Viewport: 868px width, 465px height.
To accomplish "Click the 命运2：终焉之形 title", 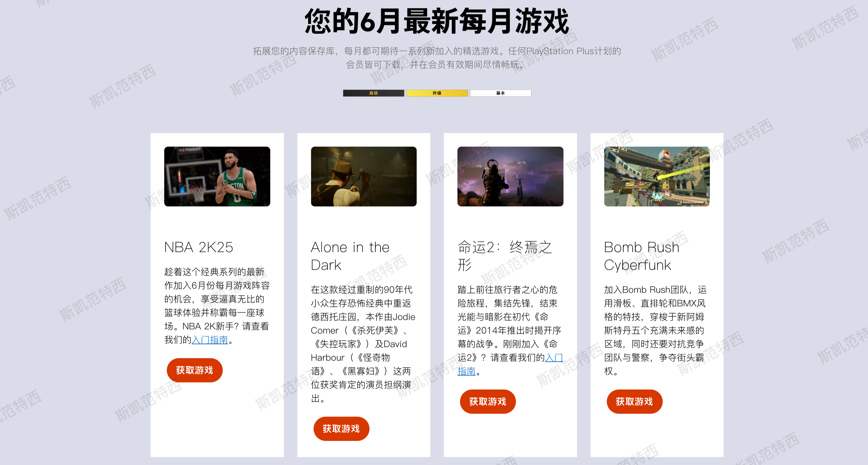I will (x=504, y=256).
